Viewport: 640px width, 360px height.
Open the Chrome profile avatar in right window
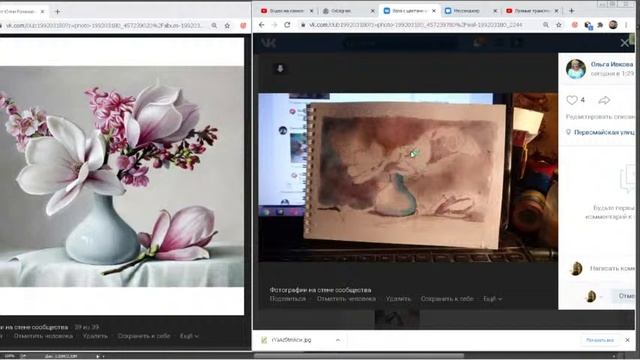(613, 24)
